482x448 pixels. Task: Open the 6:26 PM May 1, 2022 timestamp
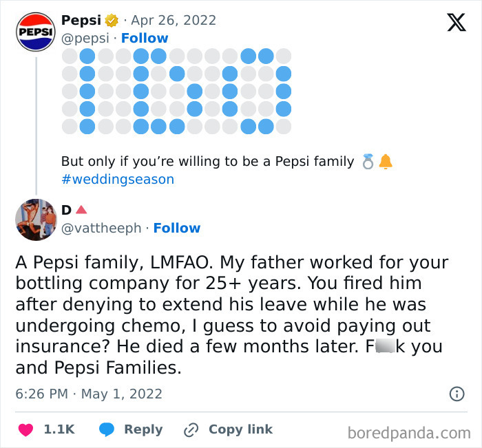click(x=89, y=394)
